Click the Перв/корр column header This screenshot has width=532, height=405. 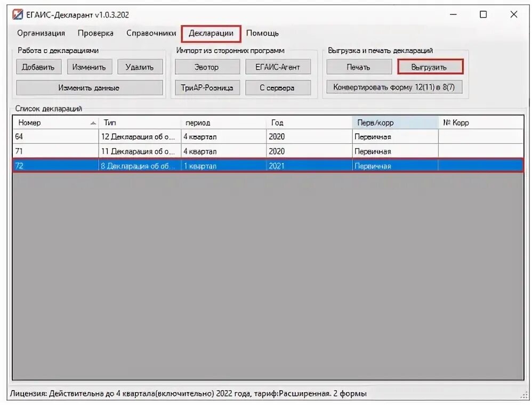(x=395, y=123)
